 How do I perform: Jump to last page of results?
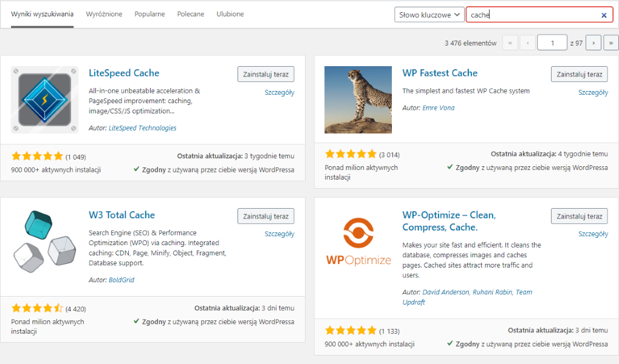[x=609, y=43]
